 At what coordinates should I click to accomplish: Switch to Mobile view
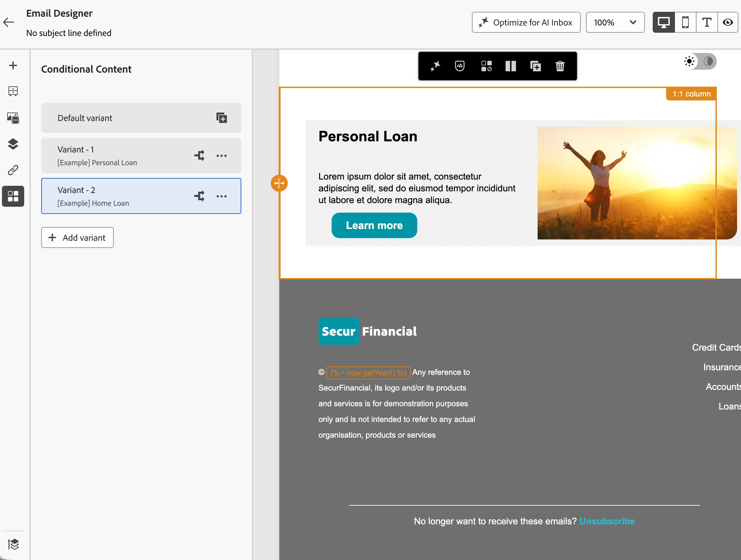coord(685,23)
